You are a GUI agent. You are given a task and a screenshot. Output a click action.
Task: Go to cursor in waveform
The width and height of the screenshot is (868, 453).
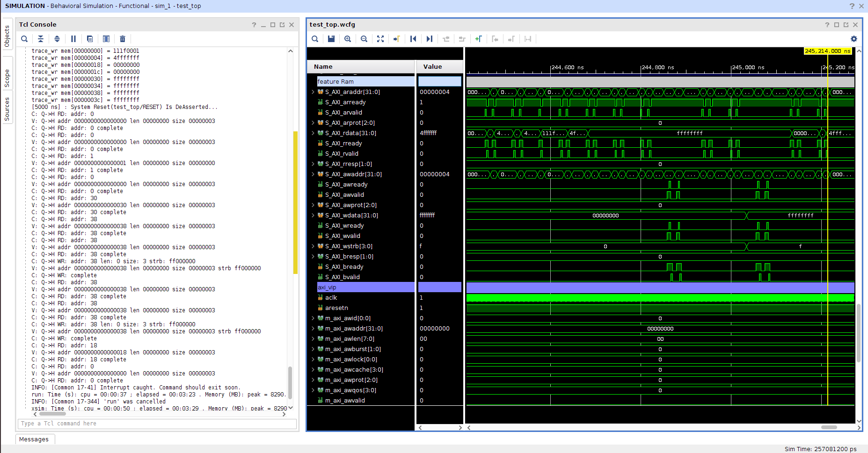[x=397, y=39]
